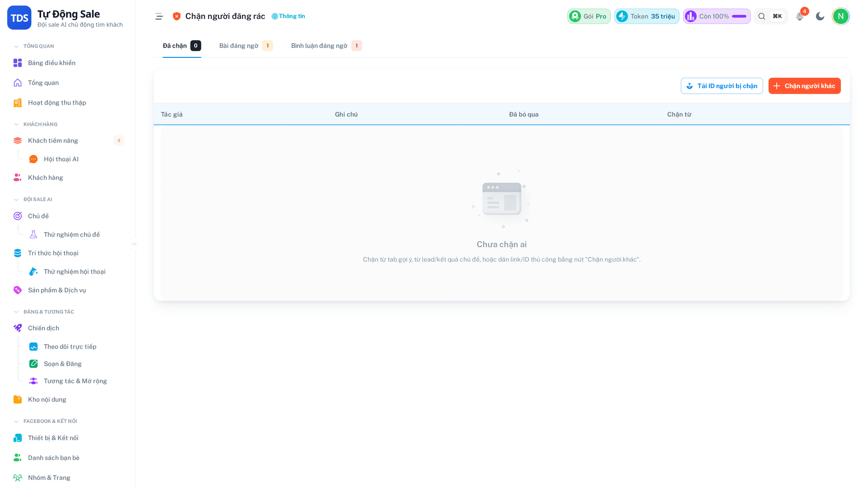Click the Thử nghiệm chủ đề flask icon
The width and height of the screenshot is (868, 488).
pyautogui.click(x=33, y=235)
